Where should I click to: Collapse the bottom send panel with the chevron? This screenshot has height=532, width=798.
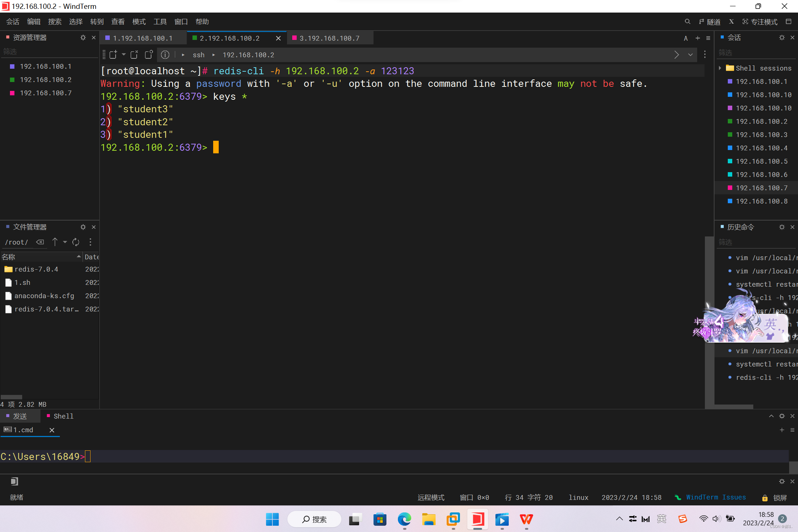(x=771, y=416)
